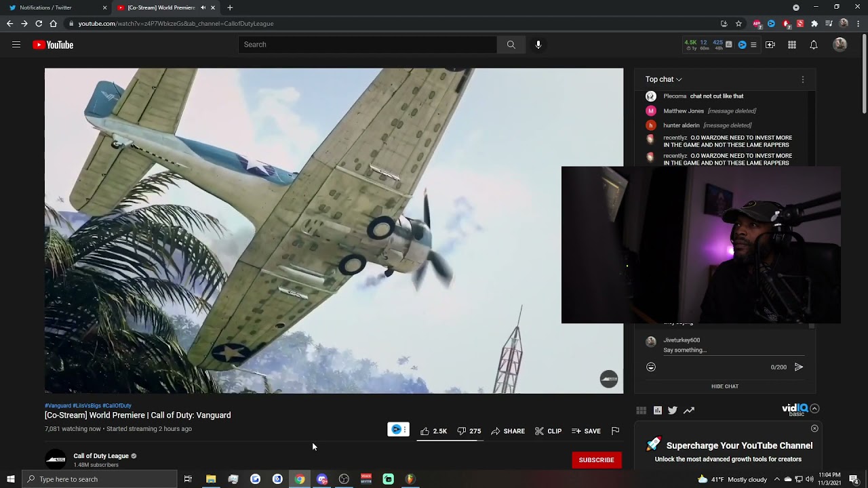The height and width of the screenshot is (488, 868).
Task: Open the AdBlock Plus extension icon
Action: point(757,24)
